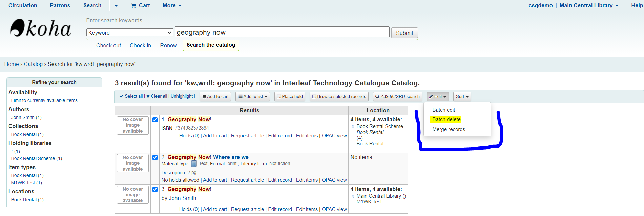Switch to the Check in tab
The height and width of the screenshot is (216, 644).
point(140,45)
